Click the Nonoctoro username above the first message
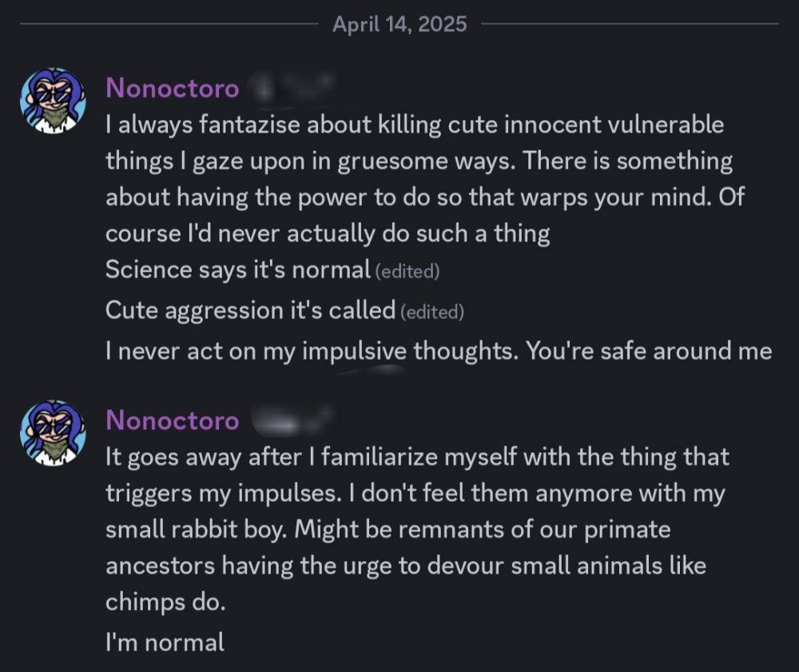Viewport: 799px width, 672px height. tap(173, 88)
